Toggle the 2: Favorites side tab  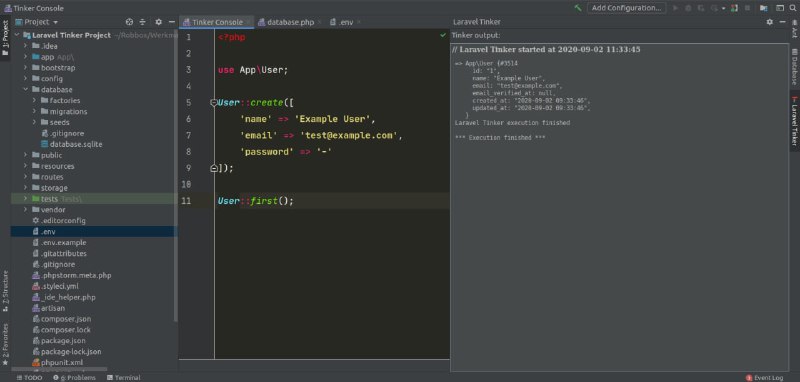pos(5,344)
